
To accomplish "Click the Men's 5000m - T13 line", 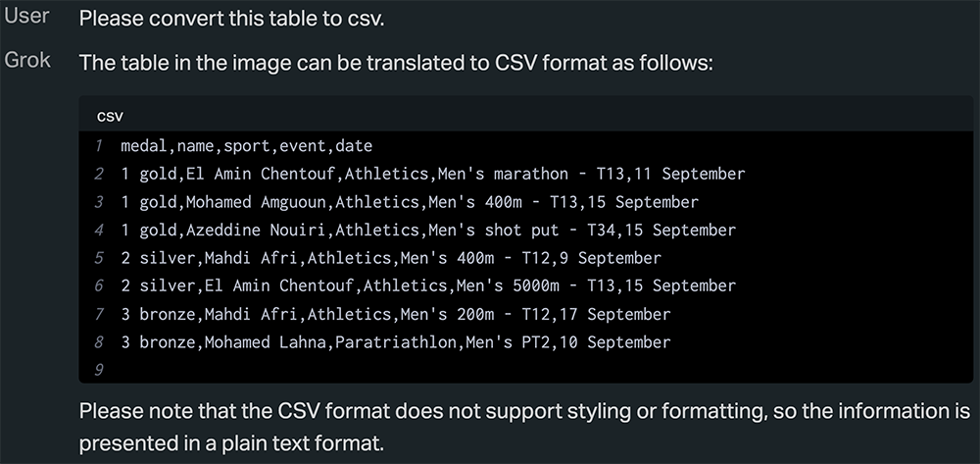I will point(428,286).
